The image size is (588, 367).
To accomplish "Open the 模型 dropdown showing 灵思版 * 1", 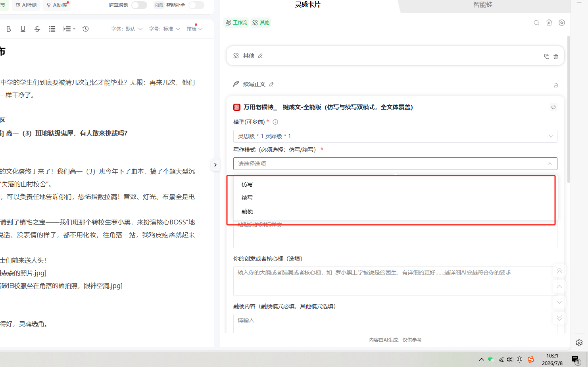I will [395, 136].
